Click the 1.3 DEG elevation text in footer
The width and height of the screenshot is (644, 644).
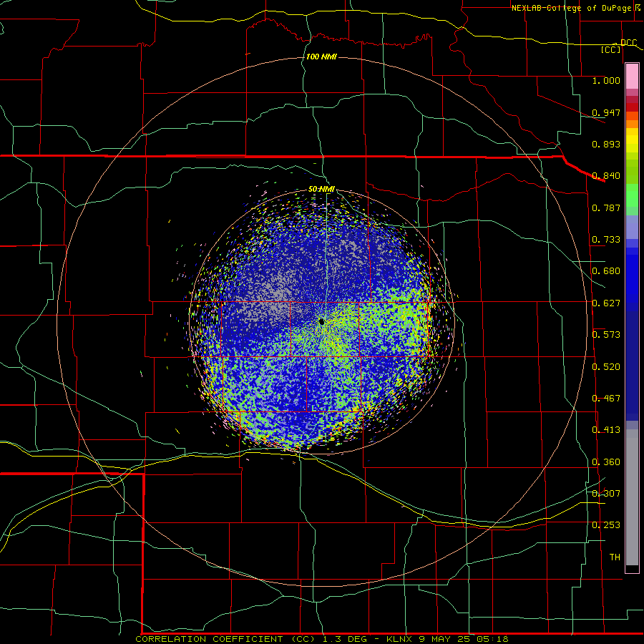pos(346,639)
